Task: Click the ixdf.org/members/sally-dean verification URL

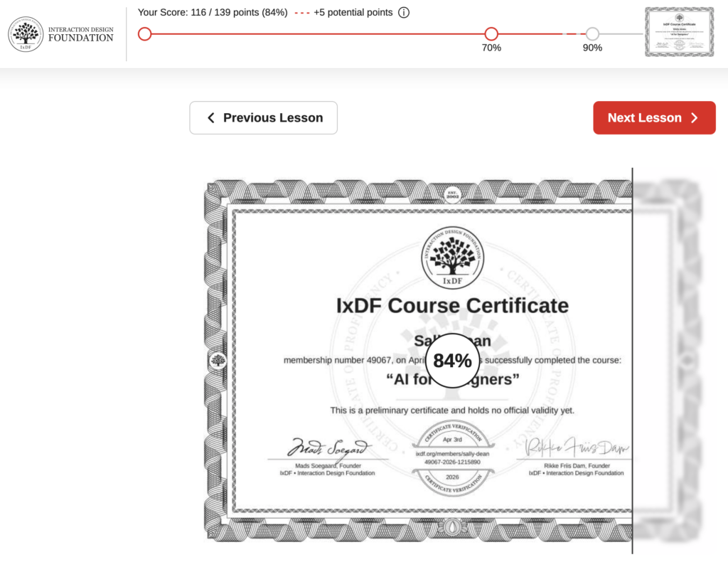Action: click(452, 453)
